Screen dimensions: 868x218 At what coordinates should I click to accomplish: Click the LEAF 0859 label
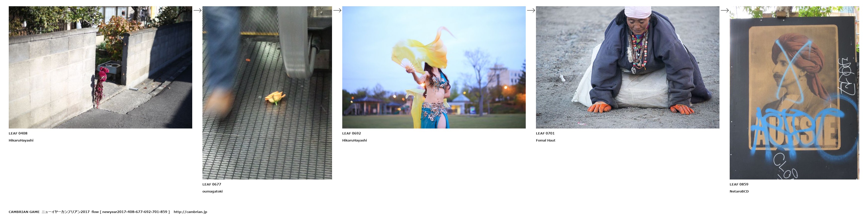(x=739, y=184)
